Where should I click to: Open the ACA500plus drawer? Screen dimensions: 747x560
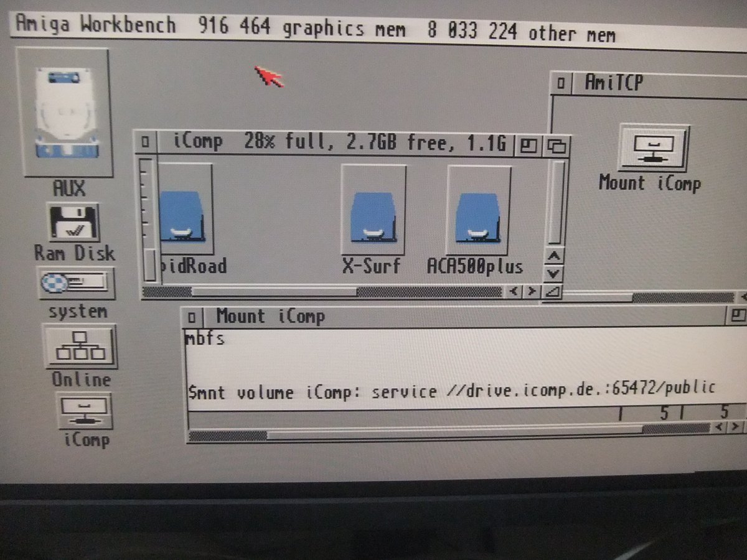(x=479, y=210)
